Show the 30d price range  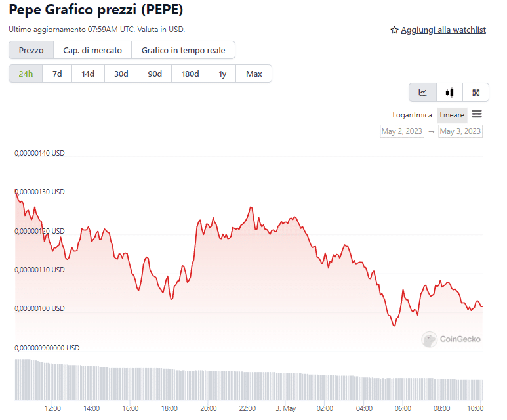tap(121, 73)
